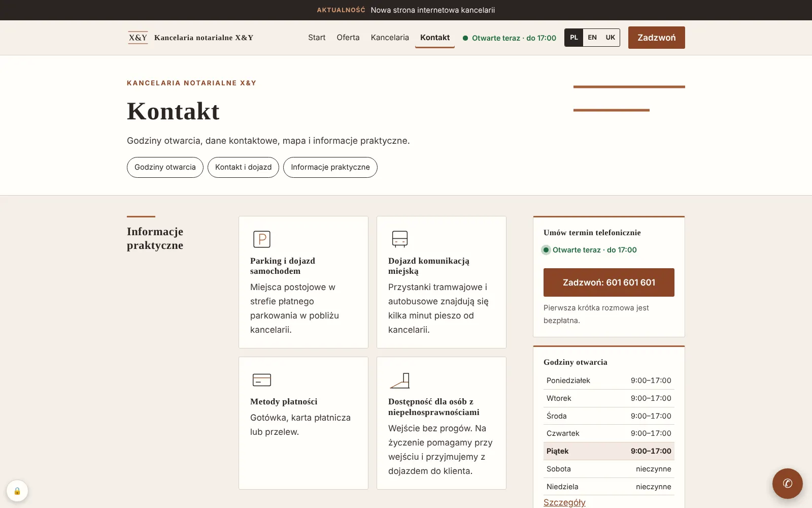Viewport: 812px width, 508px height.
Task: Click Dojazd komunikacją miejską heading
Action: click(429, 266)
